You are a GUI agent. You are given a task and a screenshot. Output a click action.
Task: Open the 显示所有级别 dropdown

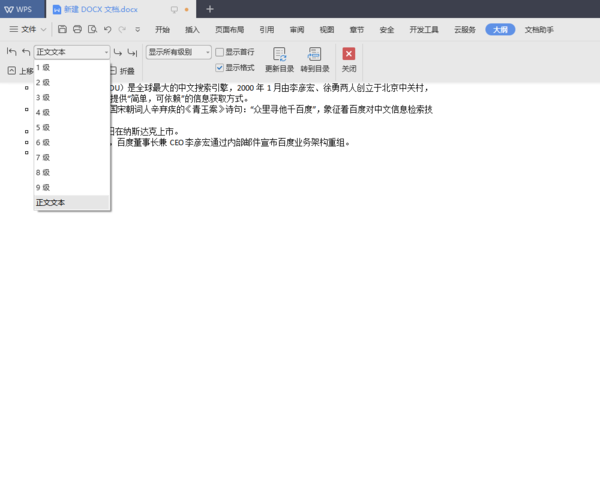pos(178,52)
